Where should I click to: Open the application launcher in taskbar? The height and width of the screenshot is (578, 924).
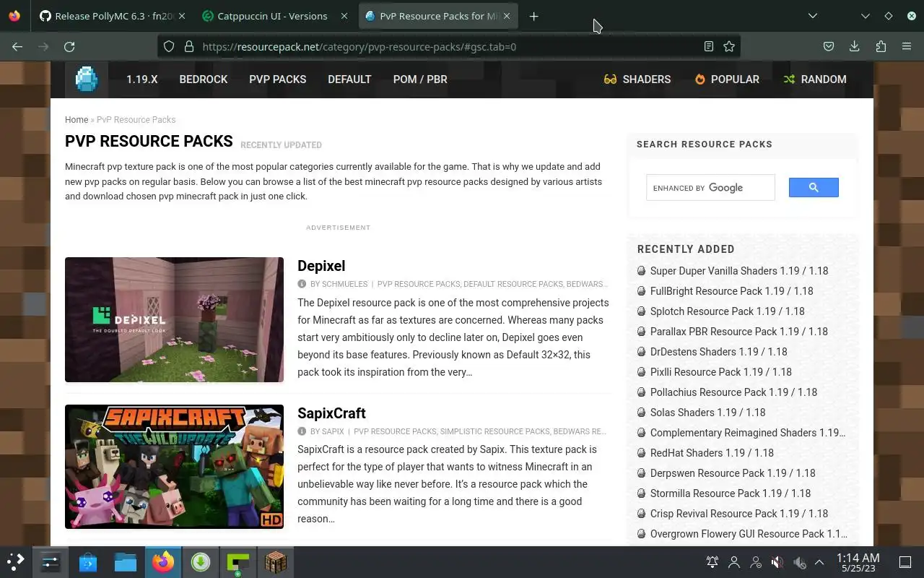(x=16, y=561)
